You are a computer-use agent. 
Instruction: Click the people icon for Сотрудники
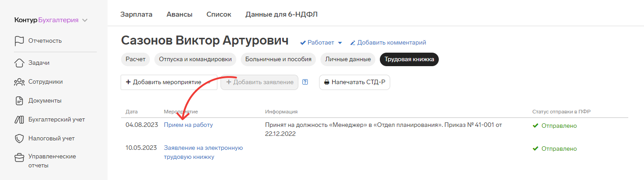click(x=19, y=82)
